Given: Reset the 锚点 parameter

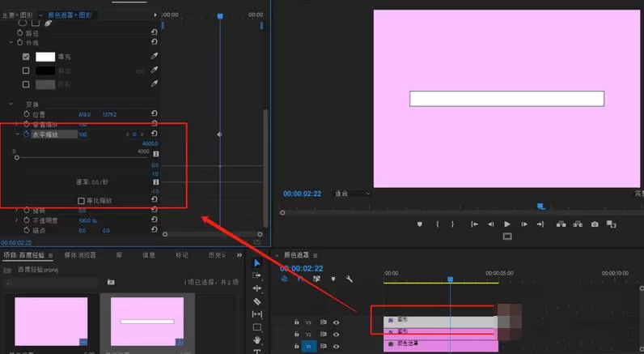Looking at the screenshot, I should [x=154, y=230].
